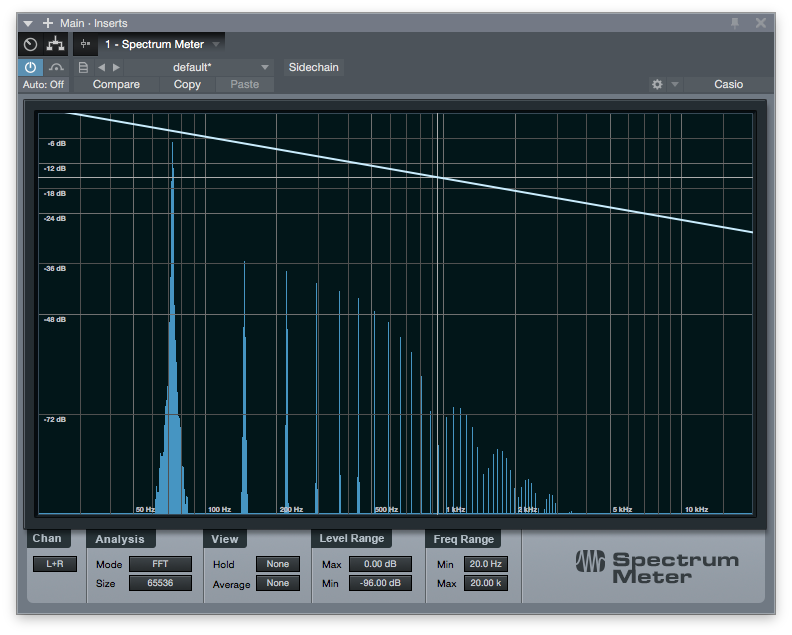Image resolution: width=792 pixels, height=635 pixels.
Task: Click the Sidechain button
Action: pos(313,67)
